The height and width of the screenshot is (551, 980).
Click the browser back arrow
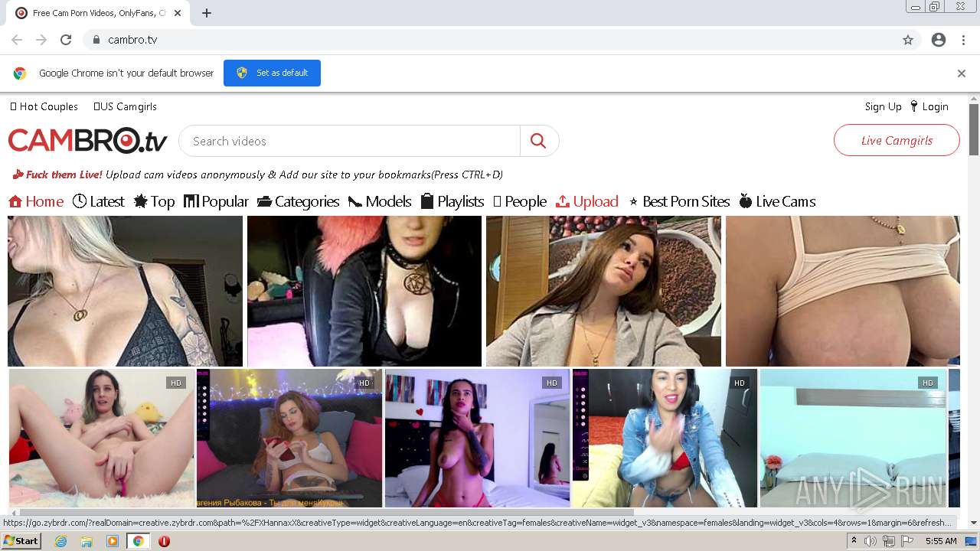pyautogui.click(x=17, y=40)
